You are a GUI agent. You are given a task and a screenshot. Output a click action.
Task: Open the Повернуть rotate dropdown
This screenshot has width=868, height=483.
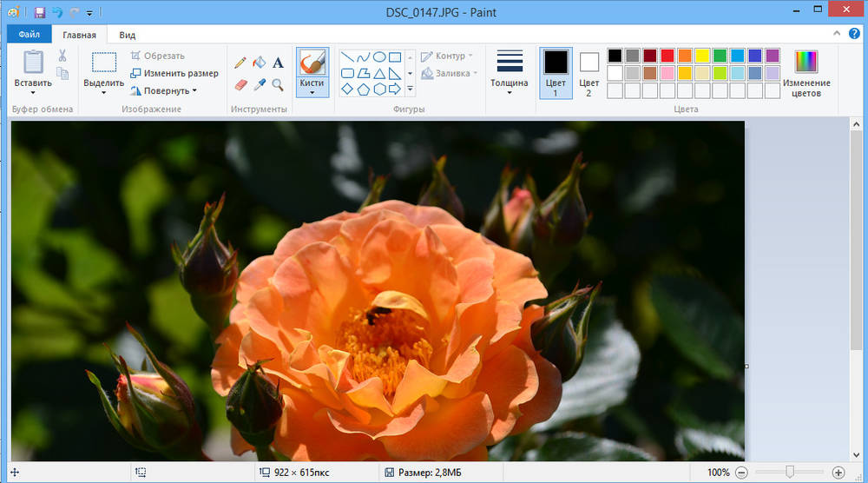164,90
